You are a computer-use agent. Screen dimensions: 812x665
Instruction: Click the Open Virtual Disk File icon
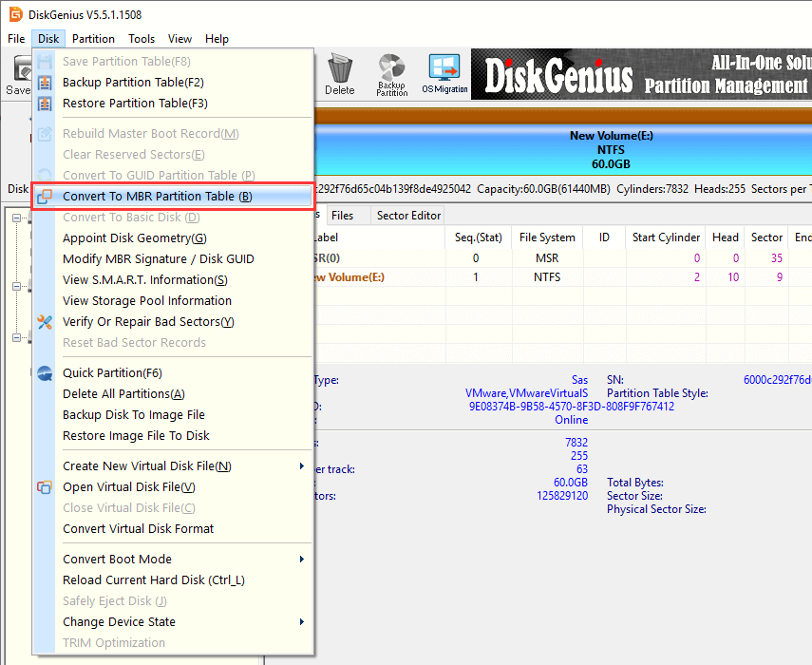tap(45, 487)
